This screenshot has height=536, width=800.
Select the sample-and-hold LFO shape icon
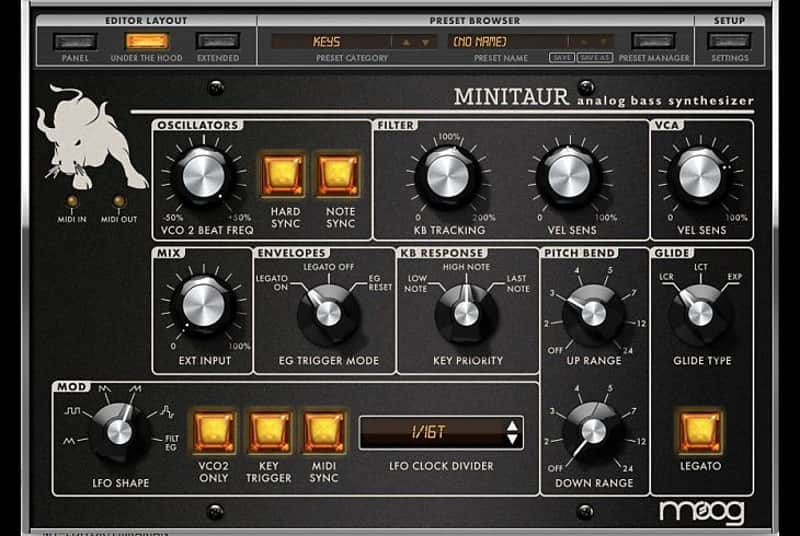167,411
